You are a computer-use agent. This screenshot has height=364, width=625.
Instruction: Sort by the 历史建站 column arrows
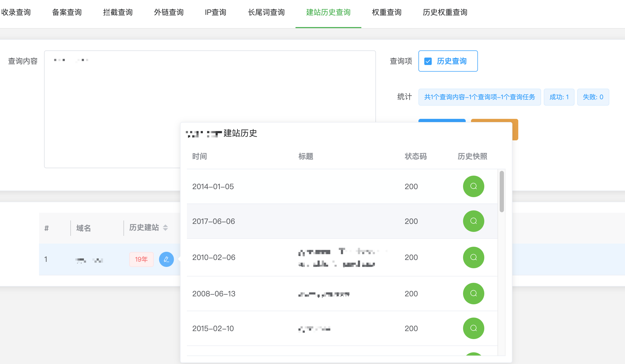[165, 228]
